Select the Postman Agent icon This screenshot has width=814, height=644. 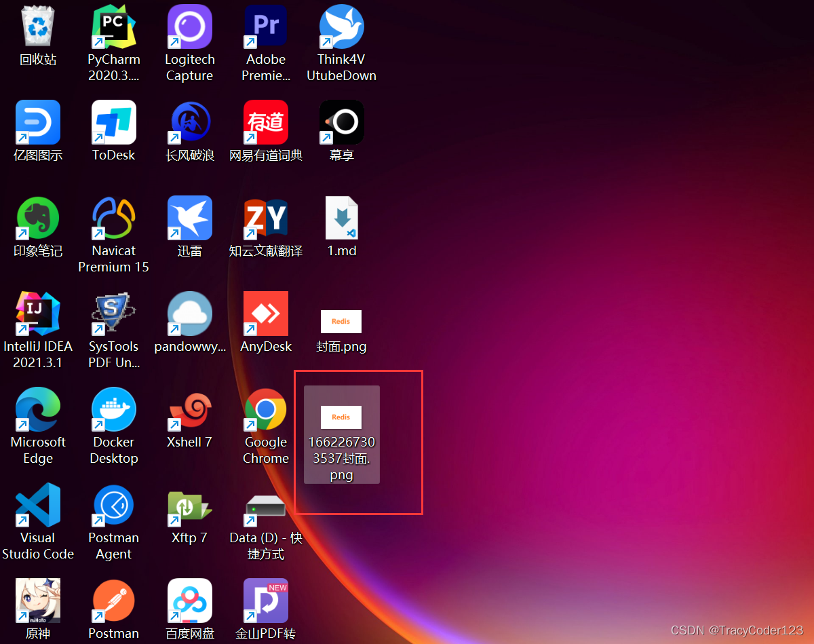(114, 506)
